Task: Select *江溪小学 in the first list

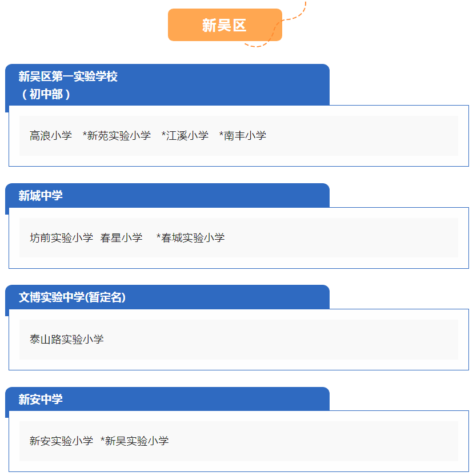Action: pos(185,136)
